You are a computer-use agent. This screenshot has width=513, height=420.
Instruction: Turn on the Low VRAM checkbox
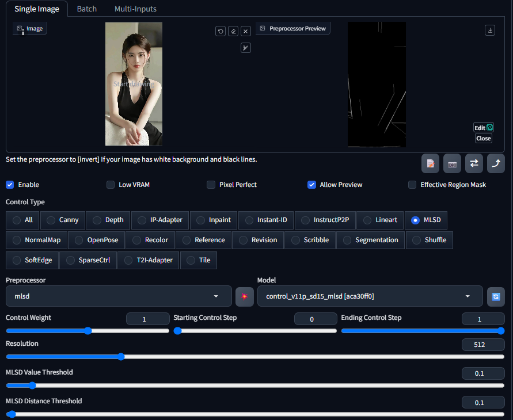coord(111,185)
